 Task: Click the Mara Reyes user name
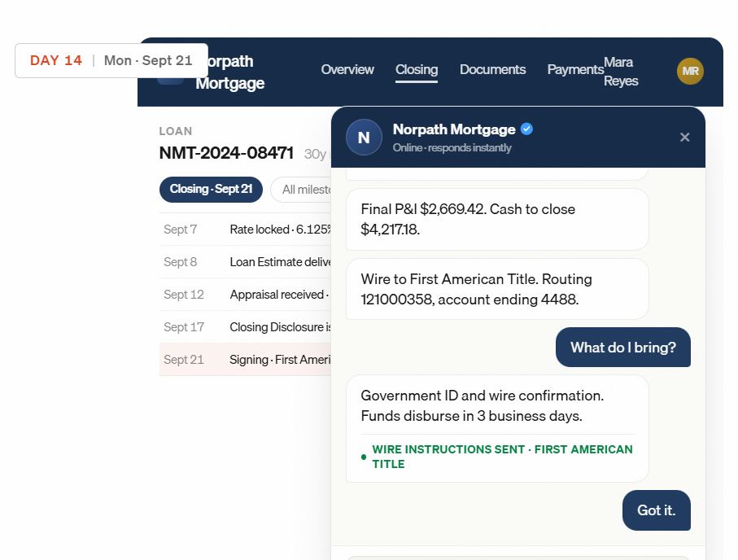(621, 72)
